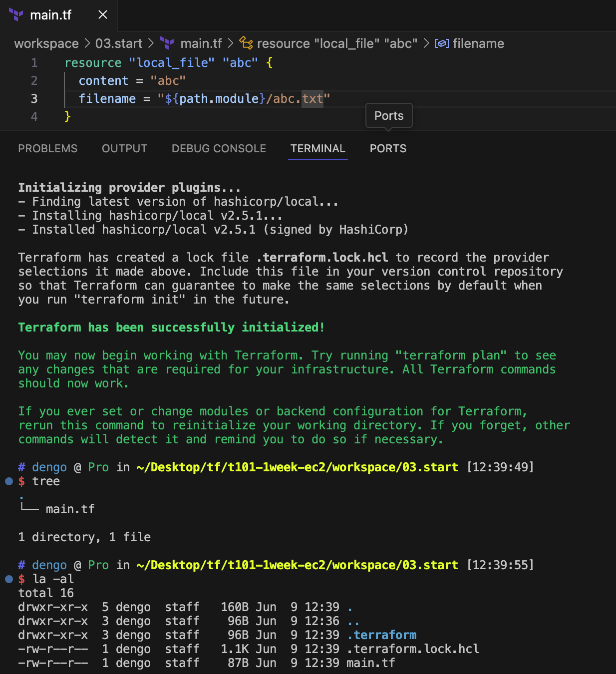The image size is (616, 674).
Task: Expand chevron after workspace breadcrumb
Action: [x=87, y=43]
